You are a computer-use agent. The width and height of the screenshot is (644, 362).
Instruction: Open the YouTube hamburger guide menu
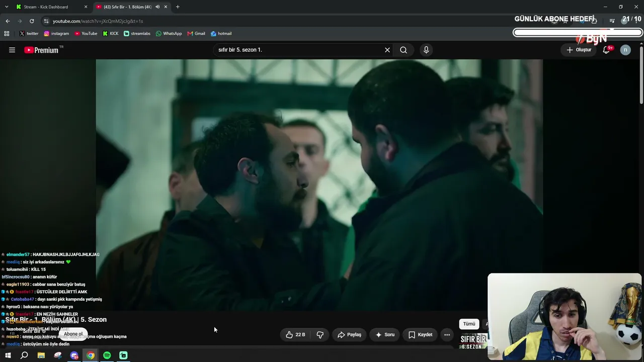[12, 50]
